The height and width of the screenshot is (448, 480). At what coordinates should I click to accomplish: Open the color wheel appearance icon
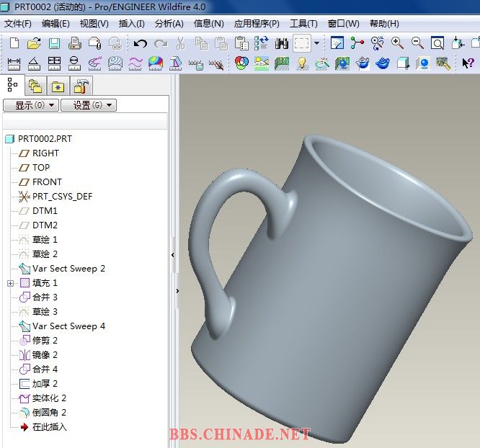coord(241,63)
